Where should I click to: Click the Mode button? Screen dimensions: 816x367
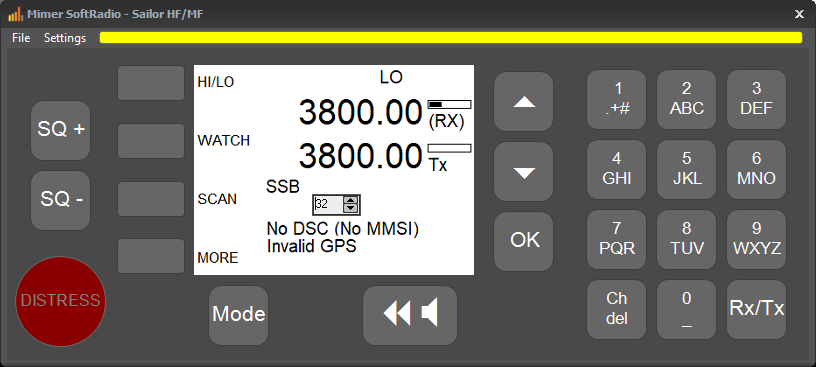(239, 315)
